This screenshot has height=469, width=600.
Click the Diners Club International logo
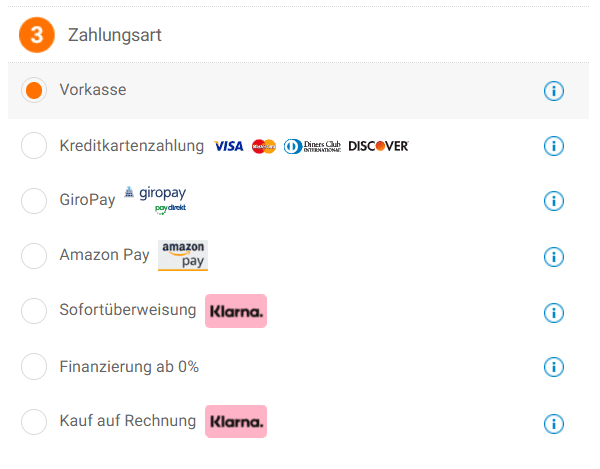312,146
